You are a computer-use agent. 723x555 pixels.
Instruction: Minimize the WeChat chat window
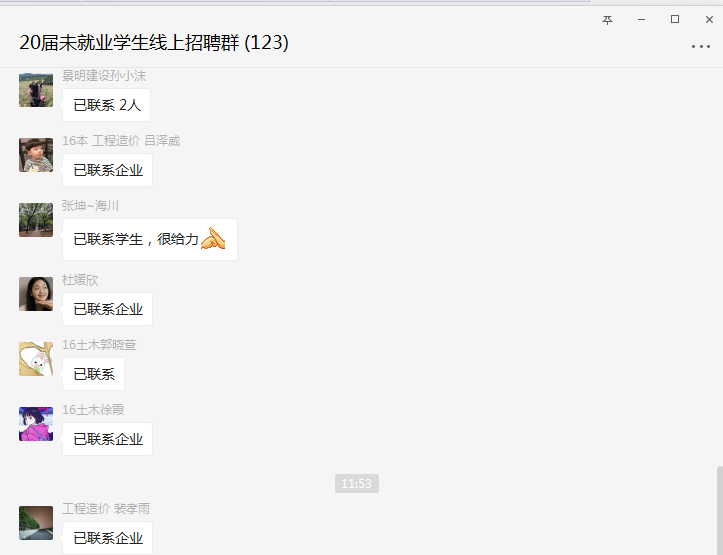pyautogui.click(x=641, y=20)
